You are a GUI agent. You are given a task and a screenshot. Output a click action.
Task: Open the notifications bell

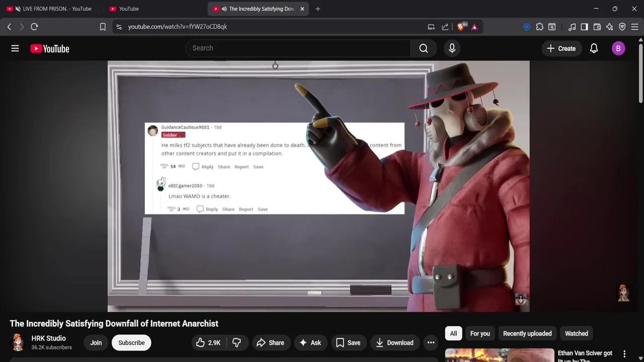point(594,48)
